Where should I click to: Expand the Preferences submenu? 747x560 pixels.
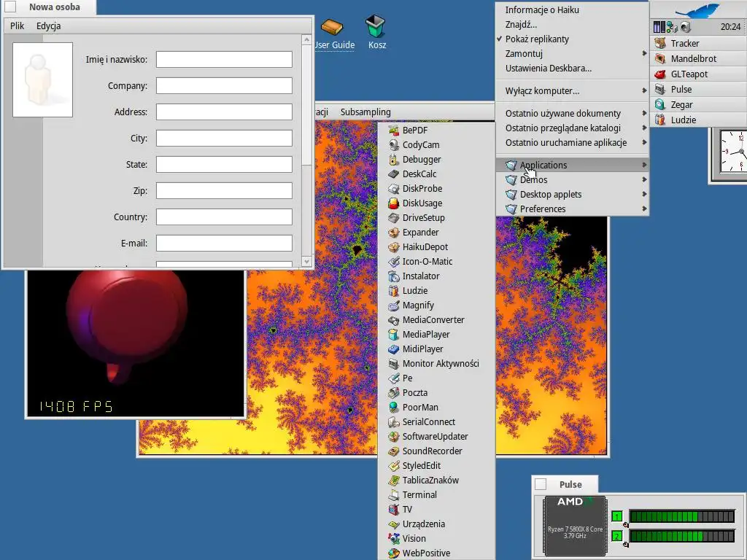point(572,209)
